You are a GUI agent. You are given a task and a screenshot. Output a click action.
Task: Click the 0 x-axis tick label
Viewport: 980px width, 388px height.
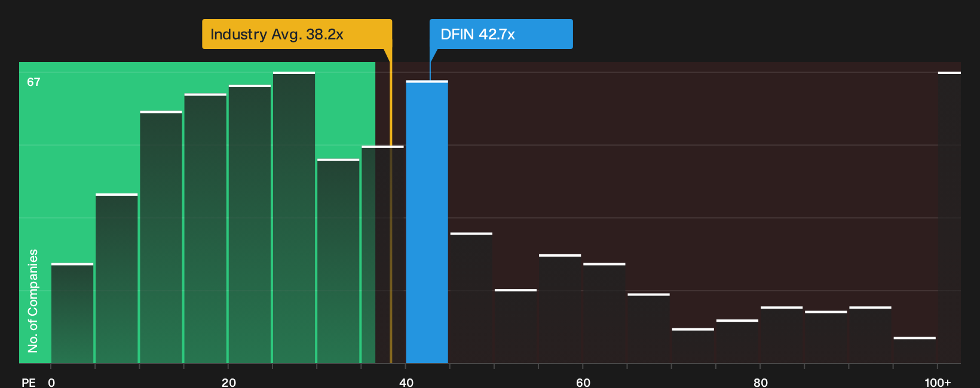pos(51,382)
